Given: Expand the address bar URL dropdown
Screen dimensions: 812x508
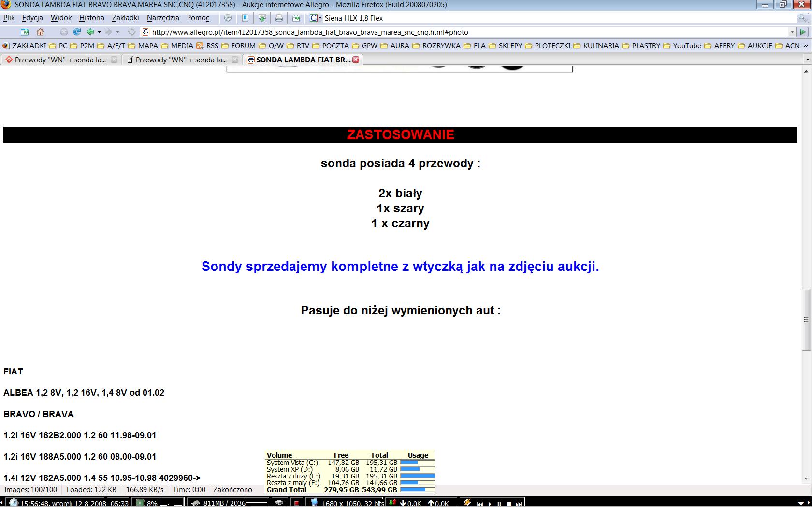Looking at the screenshot, I should 792,32.
